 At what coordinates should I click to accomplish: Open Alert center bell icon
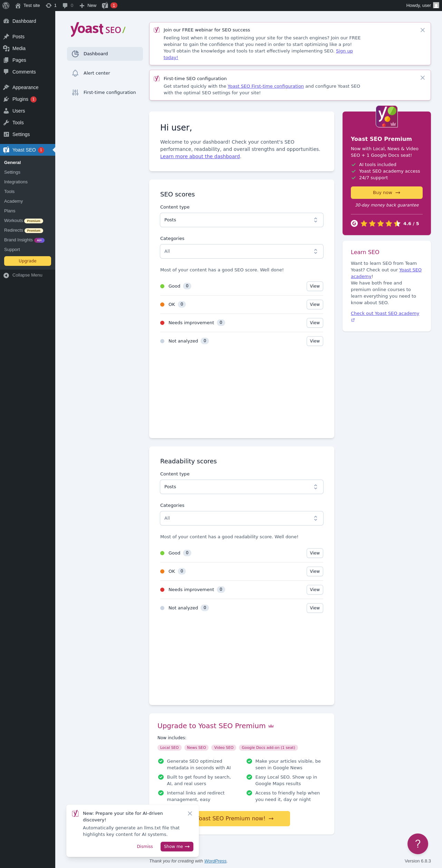tap(75, 73)
